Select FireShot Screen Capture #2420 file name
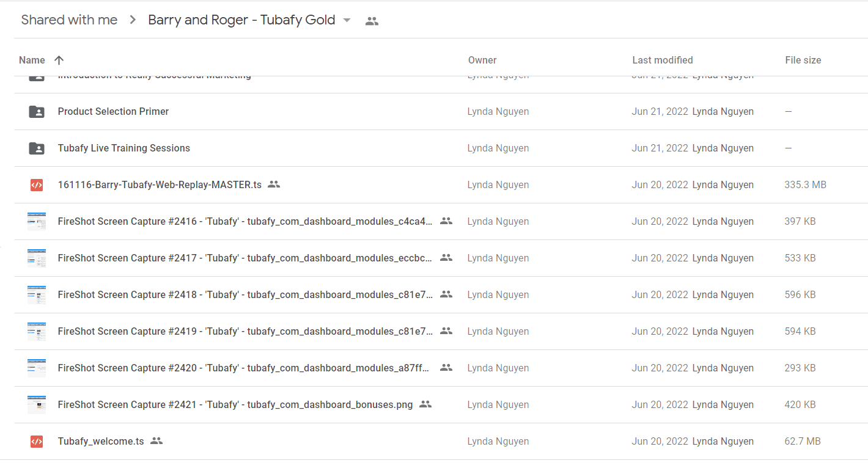This screenshot has height=463, width=868. [x=244, y=368]
